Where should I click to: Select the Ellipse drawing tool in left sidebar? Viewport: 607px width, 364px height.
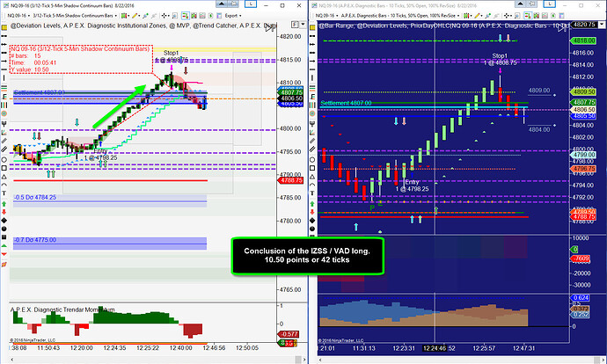pos(4,159)
